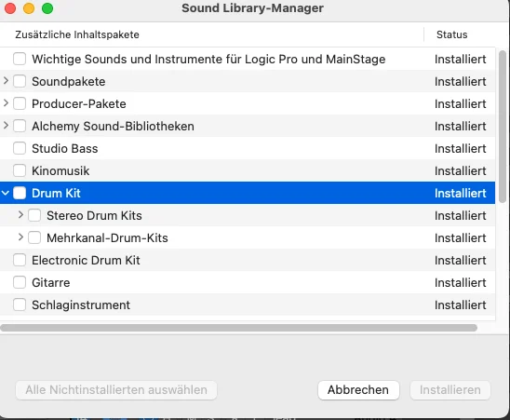Screen dimensions: 510x420
Task: Check the Mehrkanal-Drum-Kits checkbox
Action: tap(34, 237)
